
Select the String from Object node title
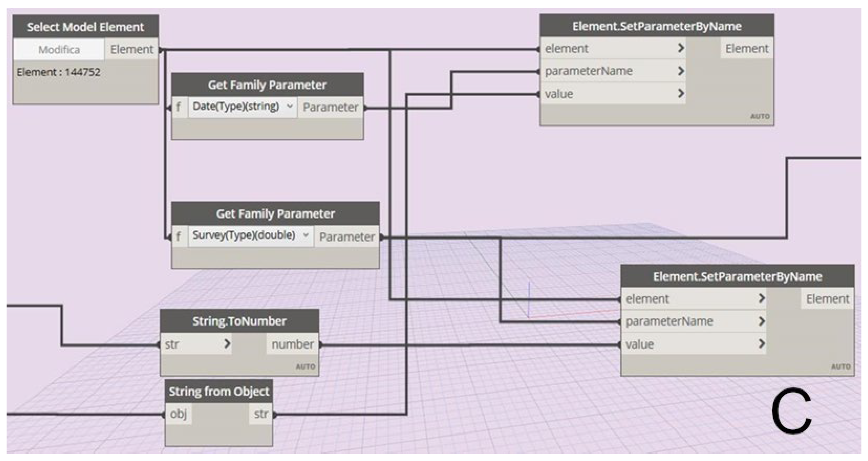point(219,392)
